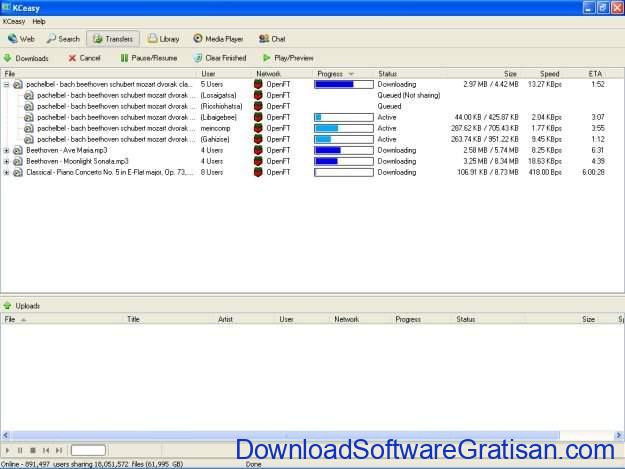Image resolution: width=625 pixels, height=469 pixels.
Task: Switch to the Media Player tab
Action: pyautogui.click(x=218, y=39)
